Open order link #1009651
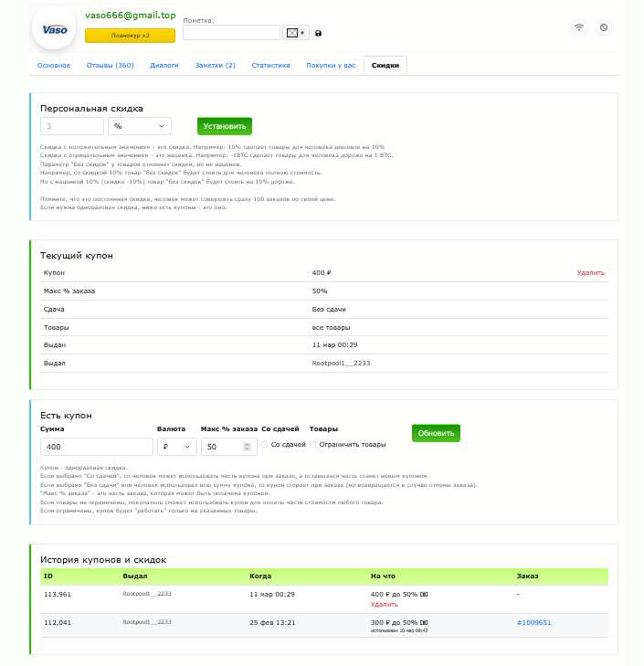644x666 pixels. [x=533, y=622]
